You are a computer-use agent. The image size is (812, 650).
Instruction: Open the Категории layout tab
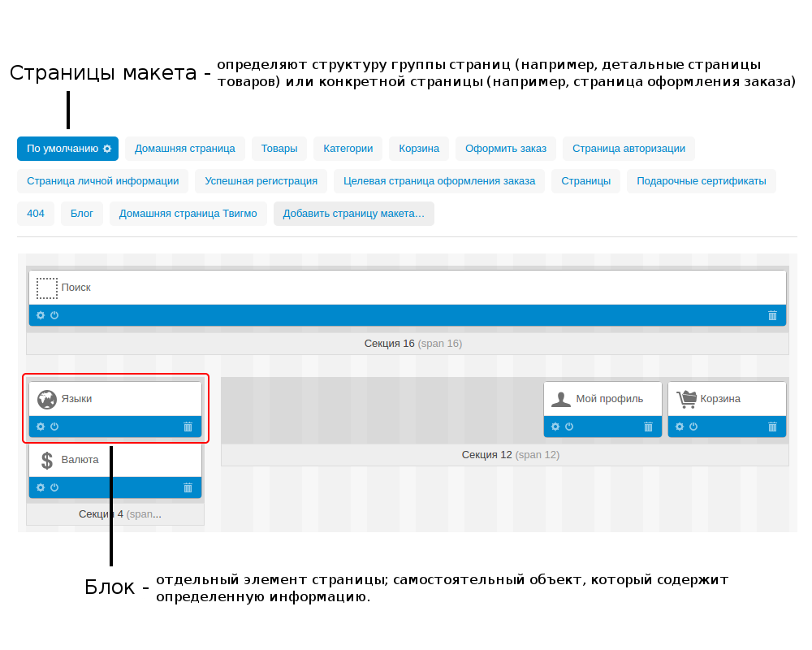point(348,148)
